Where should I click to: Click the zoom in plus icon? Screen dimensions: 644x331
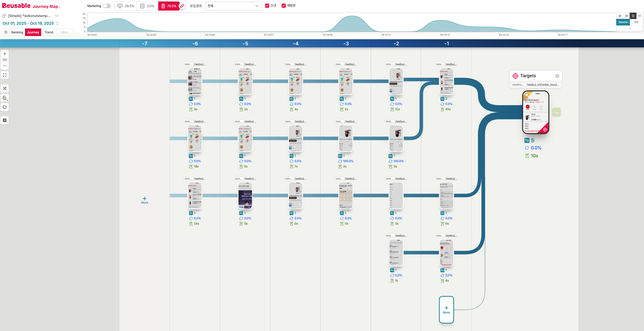[5, 54]
